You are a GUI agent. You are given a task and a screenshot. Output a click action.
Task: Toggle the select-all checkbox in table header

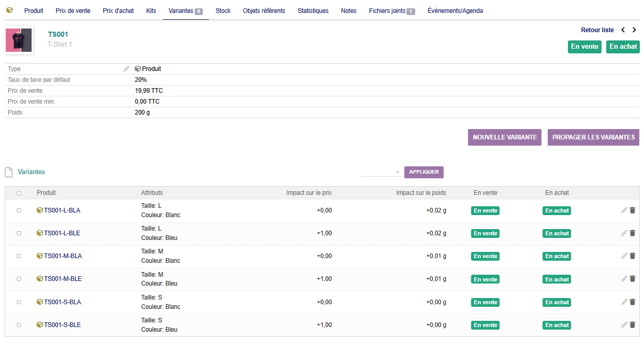[x=19, y=193]
